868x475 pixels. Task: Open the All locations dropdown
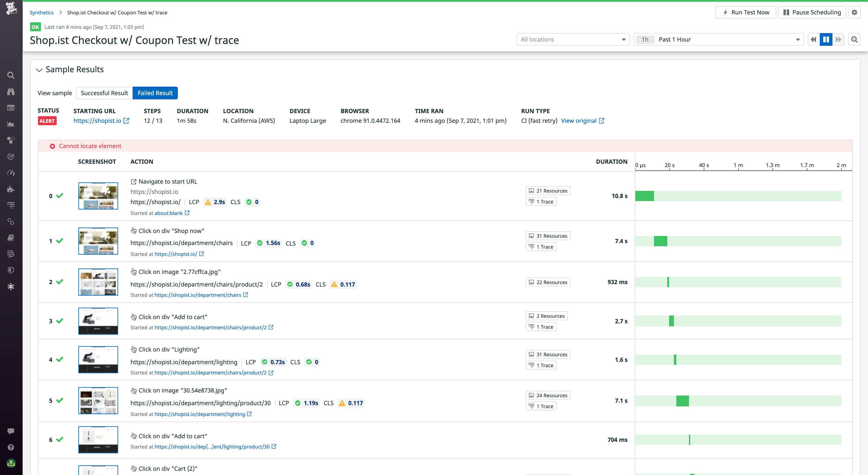pos(573,39)
